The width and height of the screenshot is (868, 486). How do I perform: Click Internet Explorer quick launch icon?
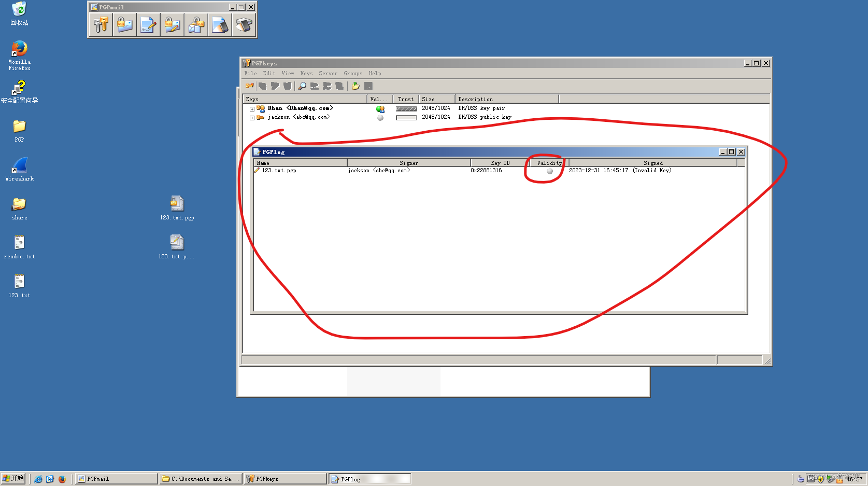[38, 479]
